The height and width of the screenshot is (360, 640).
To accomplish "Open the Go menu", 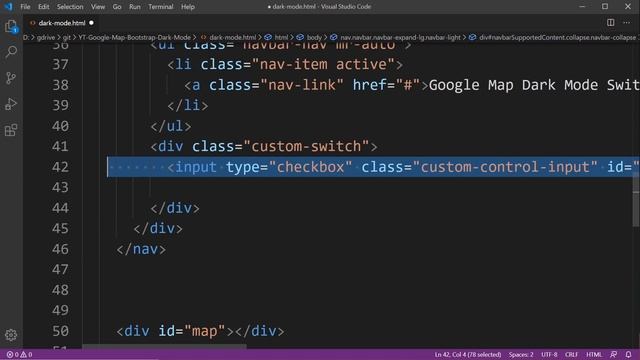I will tap(117, 7).
